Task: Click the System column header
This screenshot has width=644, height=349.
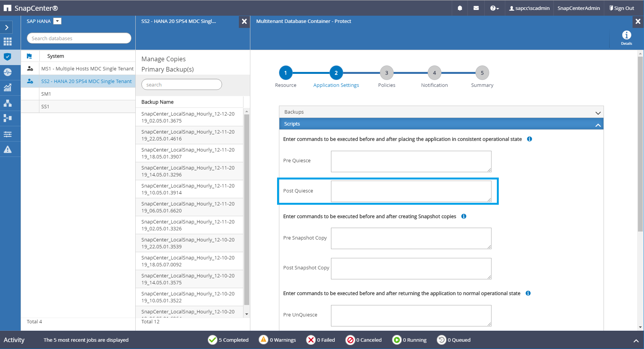Action: coord(56,56)
